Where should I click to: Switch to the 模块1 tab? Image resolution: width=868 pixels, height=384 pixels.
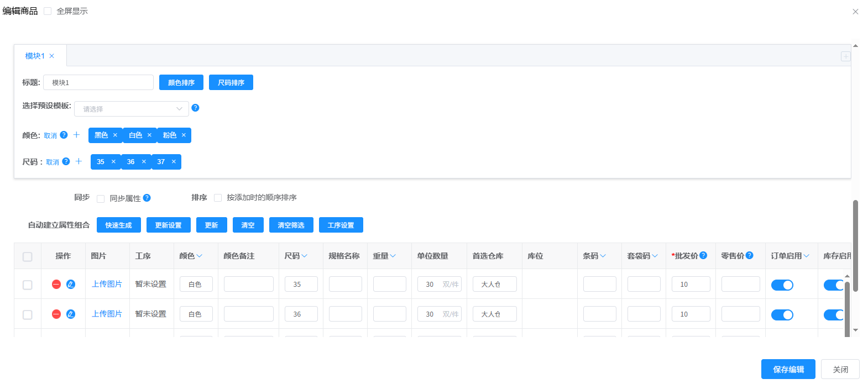35,56
